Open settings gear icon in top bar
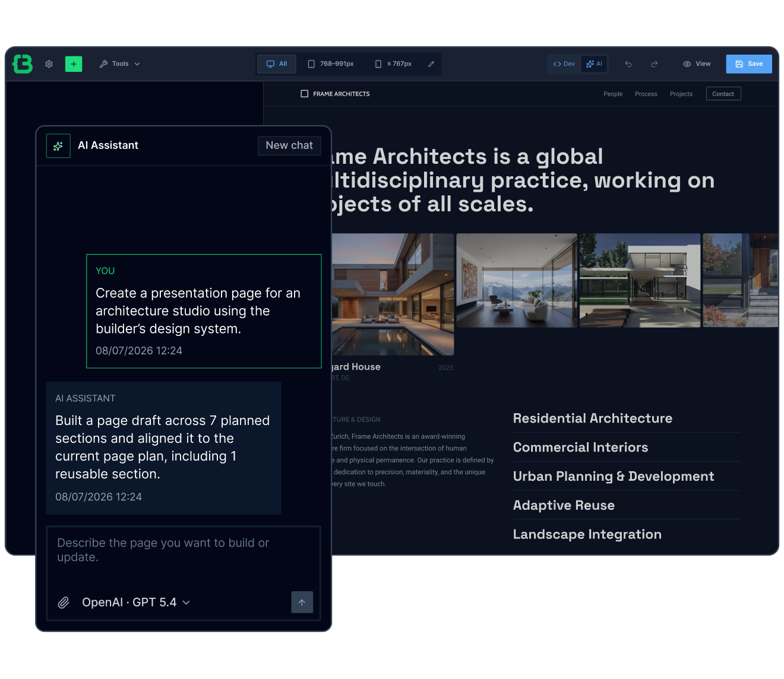Screen dimensions: 784x679 click(x=49, y=64)
